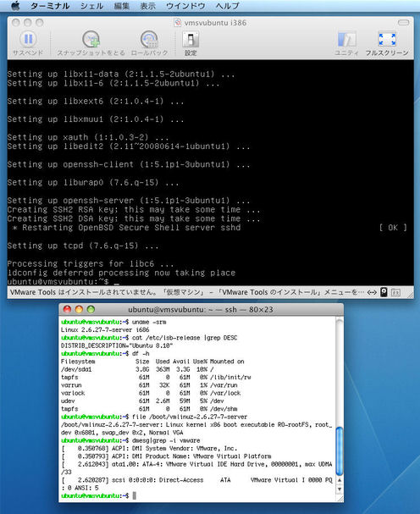
Task: Click the DISTRIB_DESCRIPTION="Ubuntu 8.10" line
Action: point(117,345)
